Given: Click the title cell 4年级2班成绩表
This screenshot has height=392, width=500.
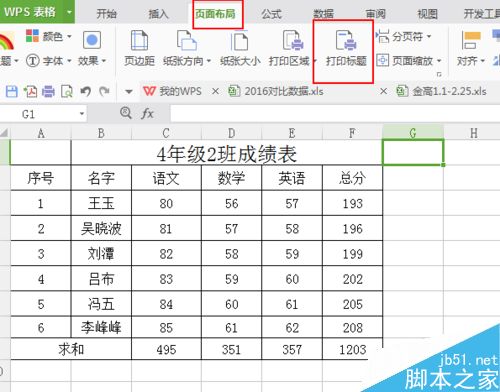Looking at the screenshot, I should pos(227,153).
